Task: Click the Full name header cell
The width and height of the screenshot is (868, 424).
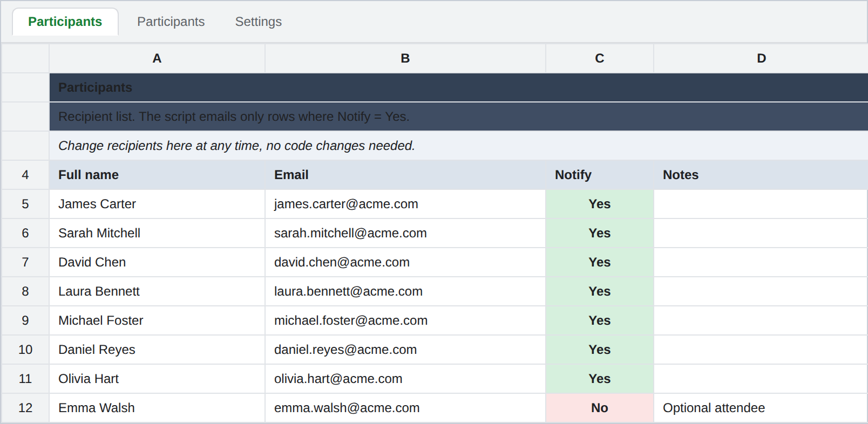Action: (157, 175)
